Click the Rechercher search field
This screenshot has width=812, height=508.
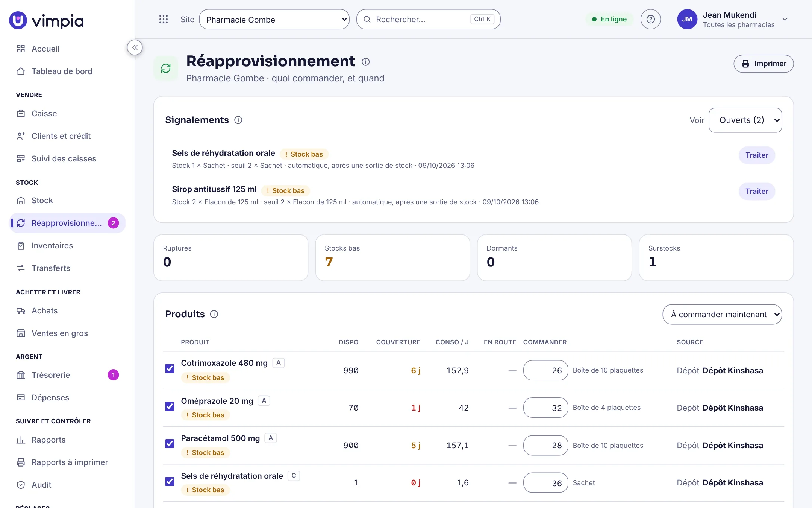tap(428, 19)
